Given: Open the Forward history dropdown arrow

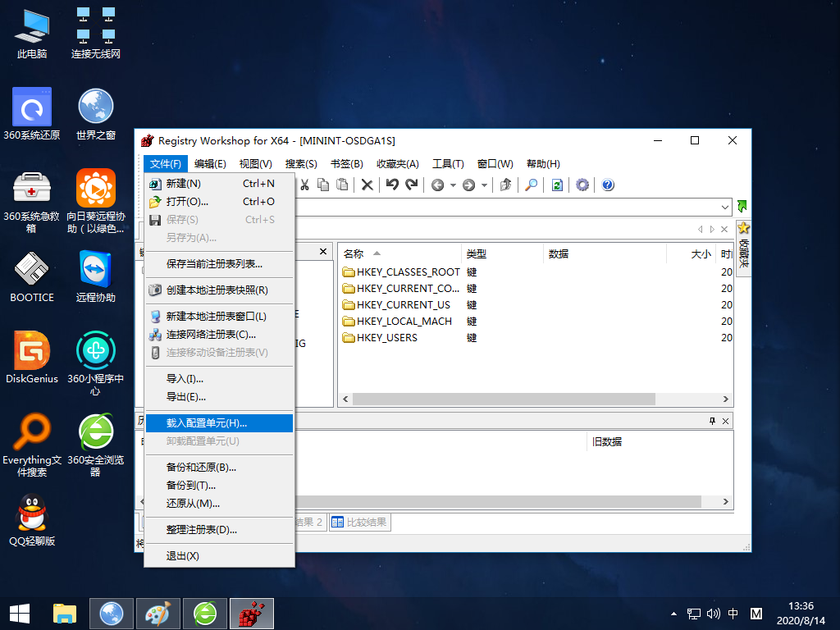Looking at the screenshot, I should 484,185.
